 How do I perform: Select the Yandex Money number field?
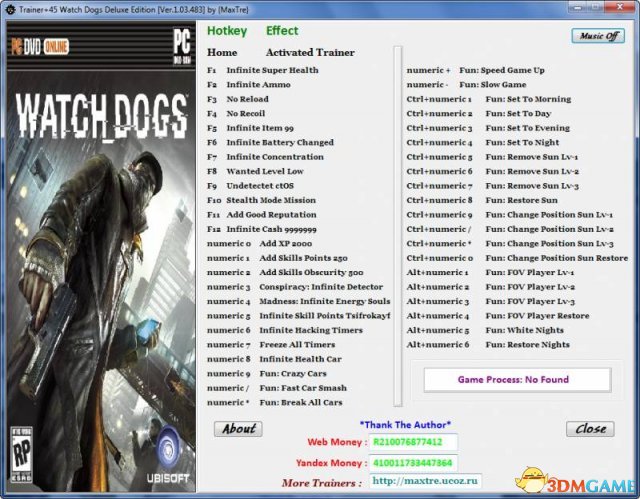413,463
